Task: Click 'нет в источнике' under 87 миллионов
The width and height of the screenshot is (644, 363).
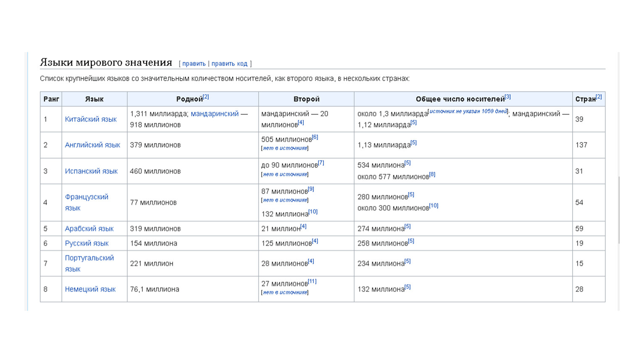Action: click(285, 200)
